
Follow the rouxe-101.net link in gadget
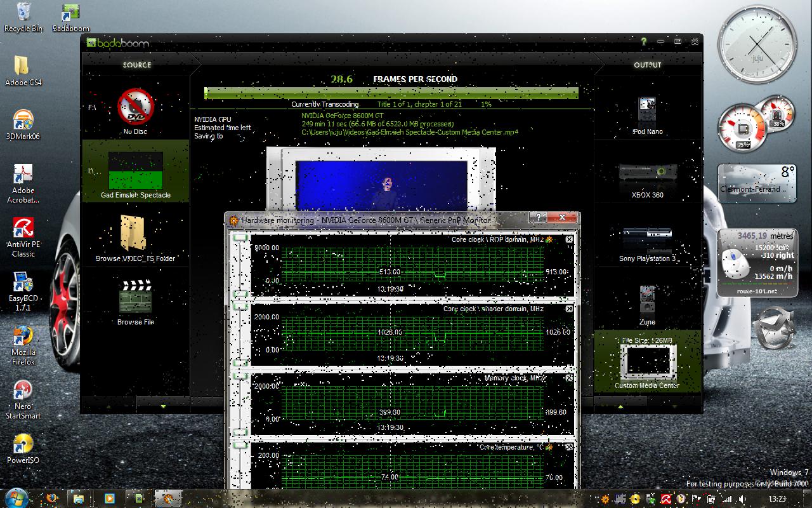point(756,291)
